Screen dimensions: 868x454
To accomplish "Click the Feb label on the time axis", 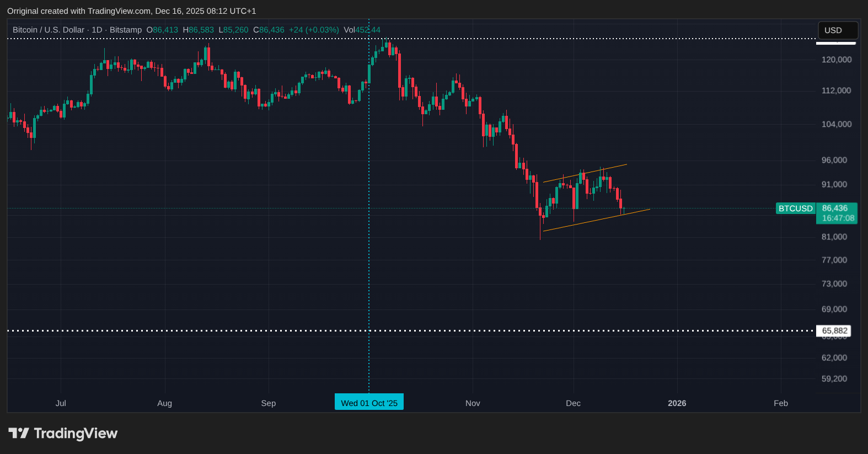I will click(781, 403).
